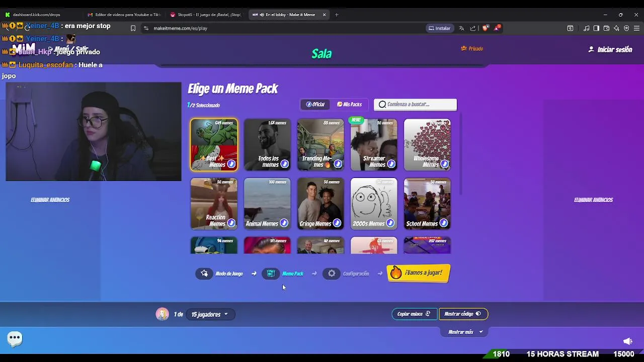This screenshot has height=362, width=644.
Task: Select the 2000s Memes pack
Action: tap(374, 204)
